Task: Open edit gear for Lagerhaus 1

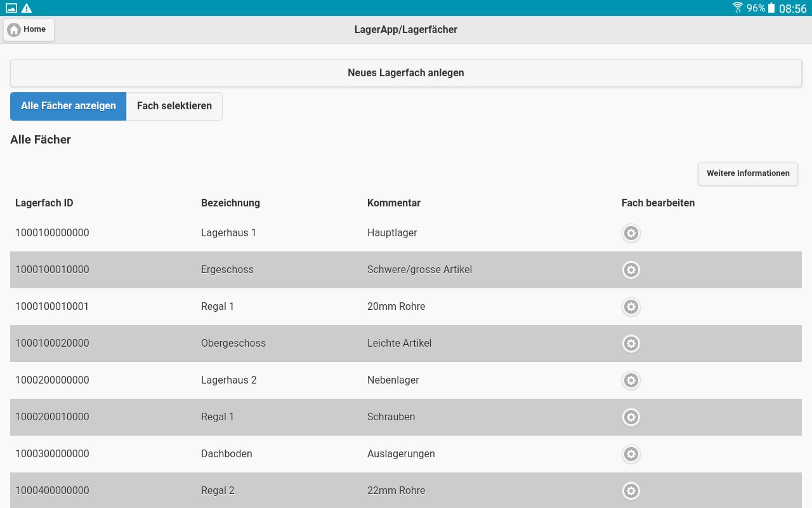Action: pyautogui.click(x=631, y=233)
